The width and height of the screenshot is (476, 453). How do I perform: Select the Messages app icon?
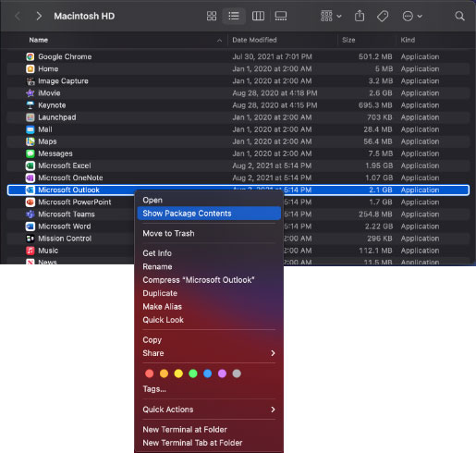point(31,153)
